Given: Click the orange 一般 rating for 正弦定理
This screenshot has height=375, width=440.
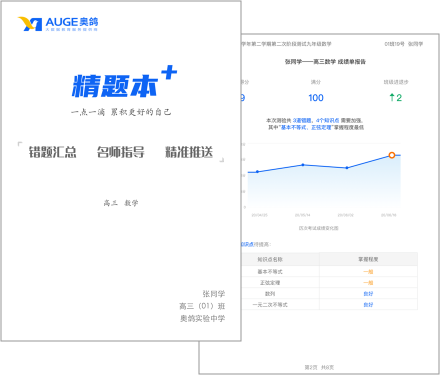Looking at the screenshot, I should pos(368,283).
